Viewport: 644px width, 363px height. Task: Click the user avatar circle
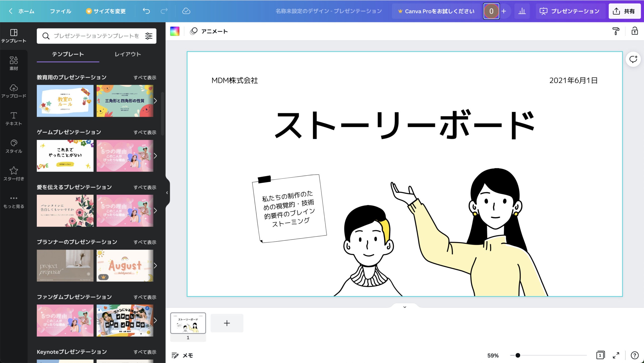tap(491, 11)
